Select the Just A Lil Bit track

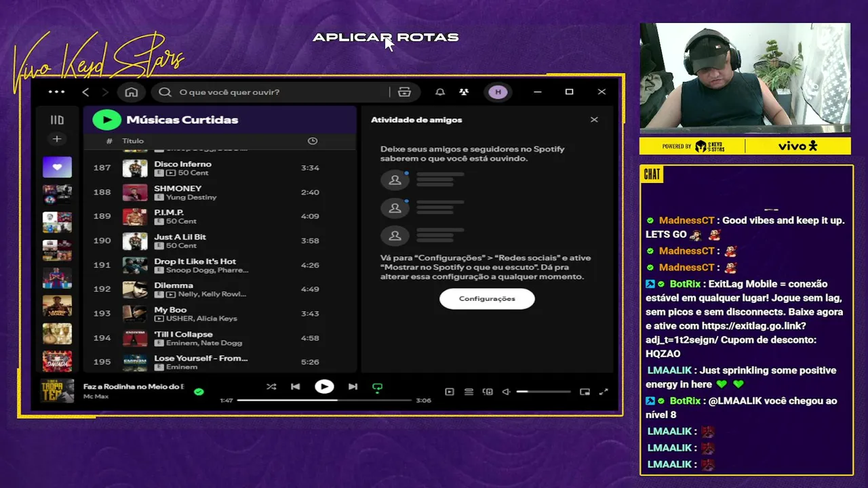coord(219,241)
